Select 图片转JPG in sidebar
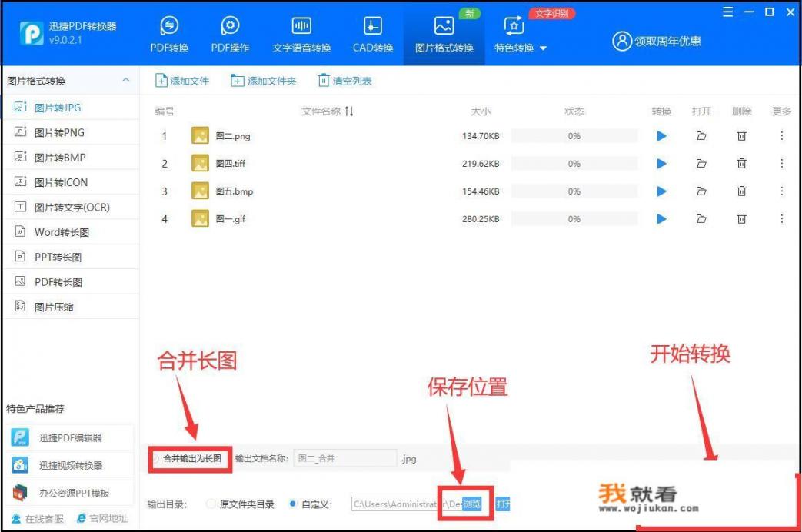Image resolution: width=802 pixels, height=532 pixels. (71, 108)
